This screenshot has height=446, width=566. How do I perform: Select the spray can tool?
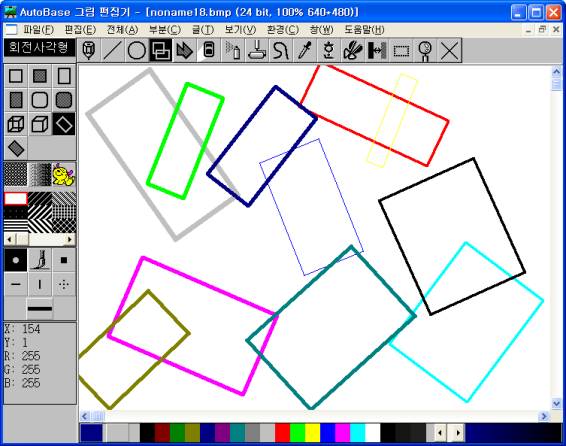(233, 51)
